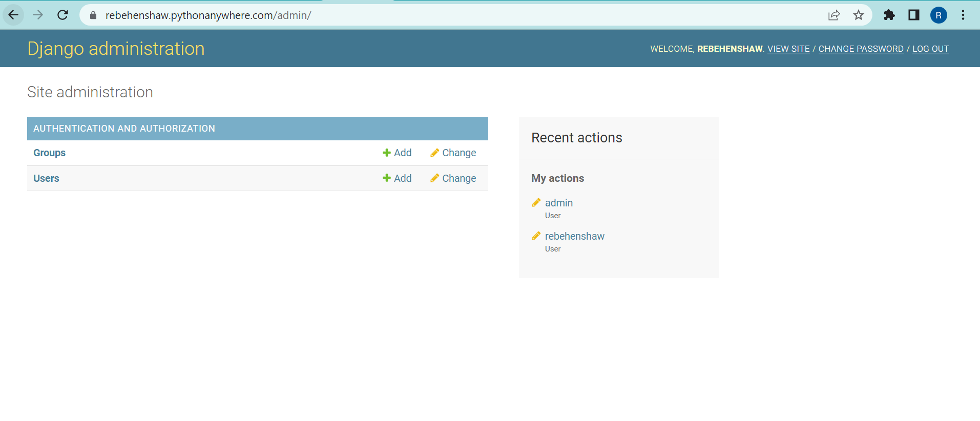
Task: Click the pencil icon beside admin action
Action: (x=536, y=203)
